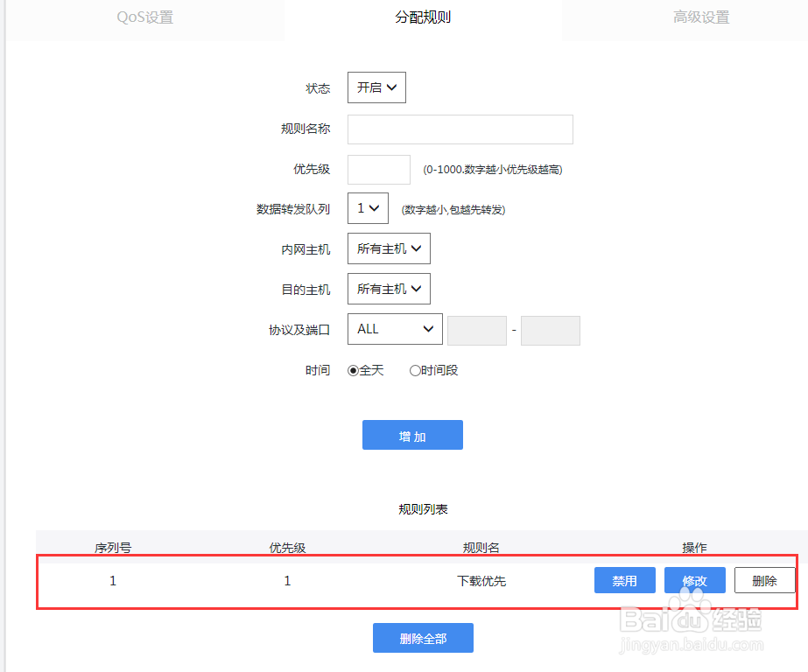This screenshot has height=672, width=808.
Task: Click the 优先级 column header in the rule list
Action: coord(287,548)
